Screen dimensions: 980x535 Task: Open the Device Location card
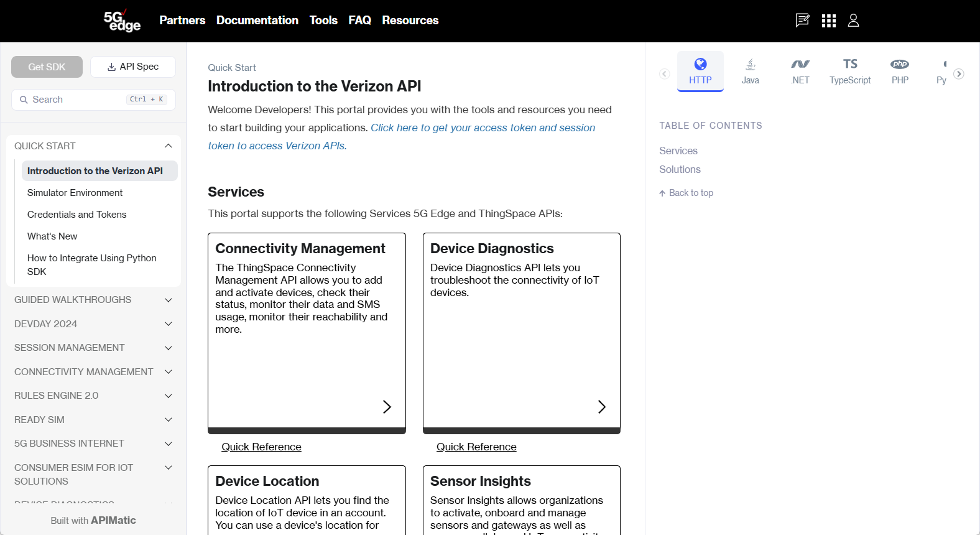[307, 500]
